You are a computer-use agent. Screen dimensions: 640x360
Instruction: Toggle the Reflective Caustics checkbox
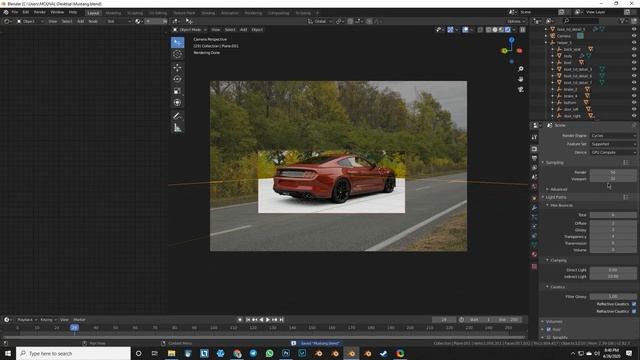tap(634, 304)
